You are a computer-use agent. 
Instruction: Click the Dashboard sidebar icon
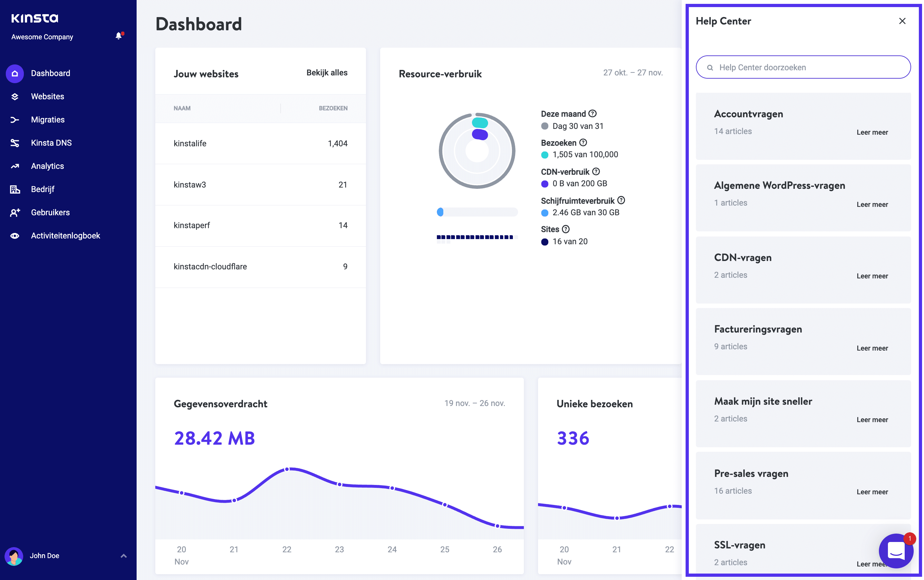click(14, 73)
